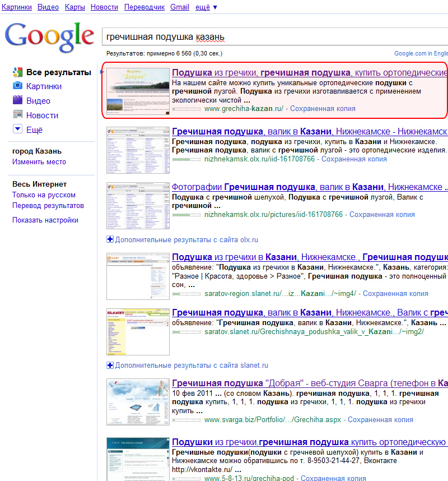
Task: Click the camera icon next to Картинки
Action: (17, 86)
